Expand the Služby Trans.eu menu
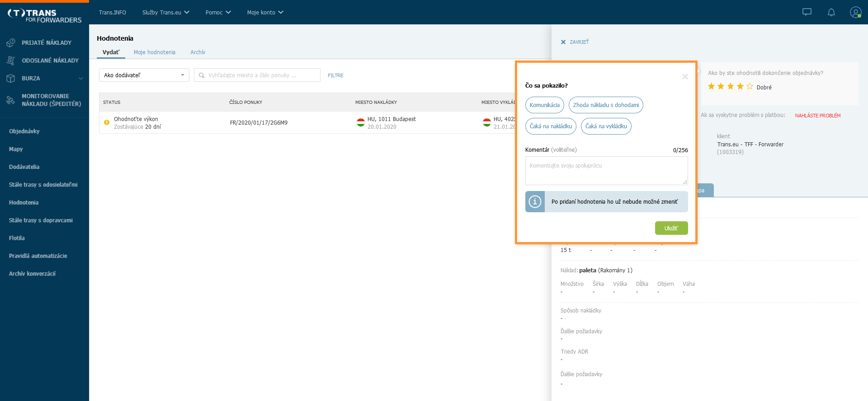Screen dimensions: 868x401 pos(165,12)
